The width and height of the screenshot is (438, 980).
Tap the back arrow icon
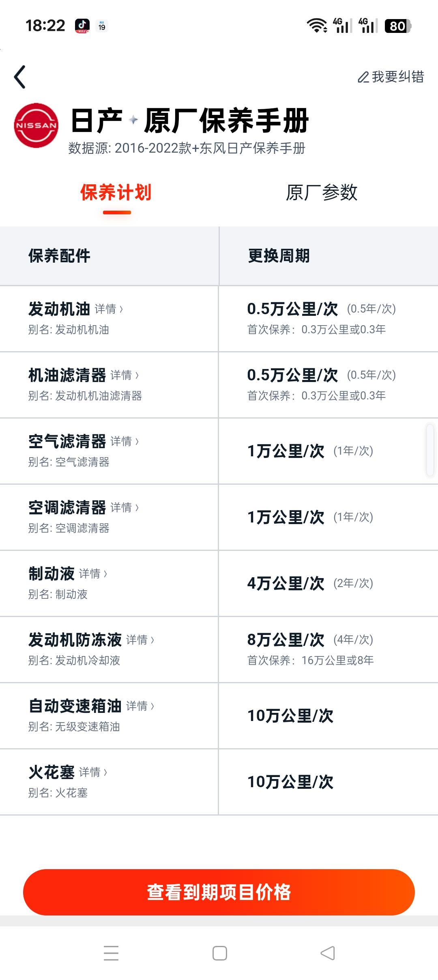[20, 77]
